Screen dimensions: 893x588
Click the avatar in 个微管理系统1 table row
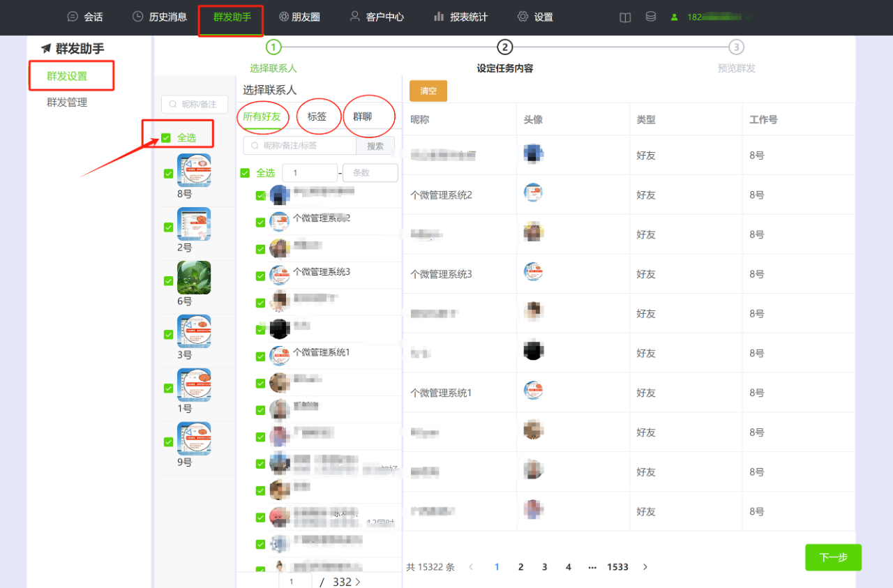pyautogui.click(x=533, y=391)
